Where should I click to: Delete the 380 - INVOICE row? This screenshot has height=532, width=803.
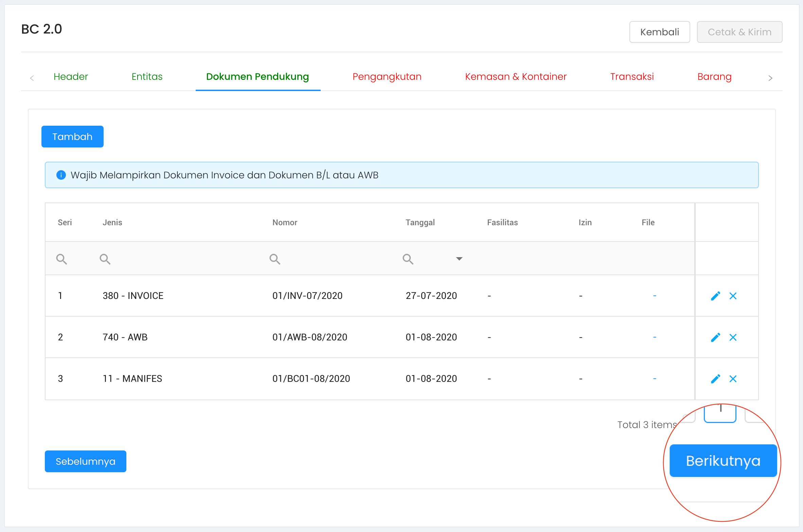pyautogui.click(x=733, y=296)
